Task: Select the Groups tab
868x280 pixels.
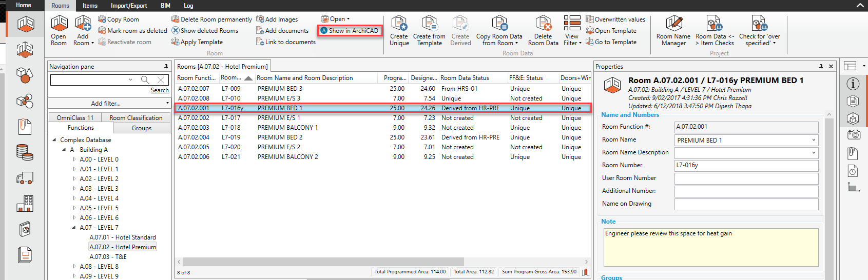Action: pyautogui.click(x=141, y=128)
